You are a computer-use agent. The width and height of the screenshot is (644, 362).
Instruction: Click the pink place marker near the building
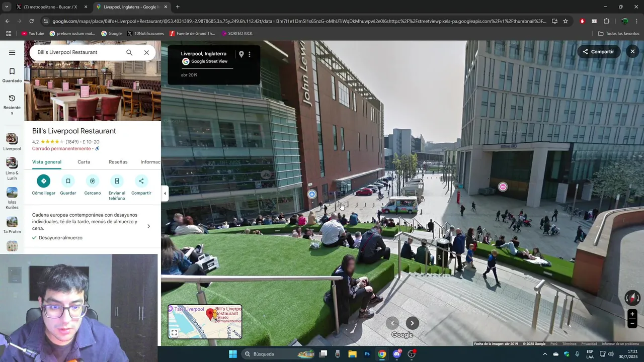pyautogui.click(x=503, y=187)
